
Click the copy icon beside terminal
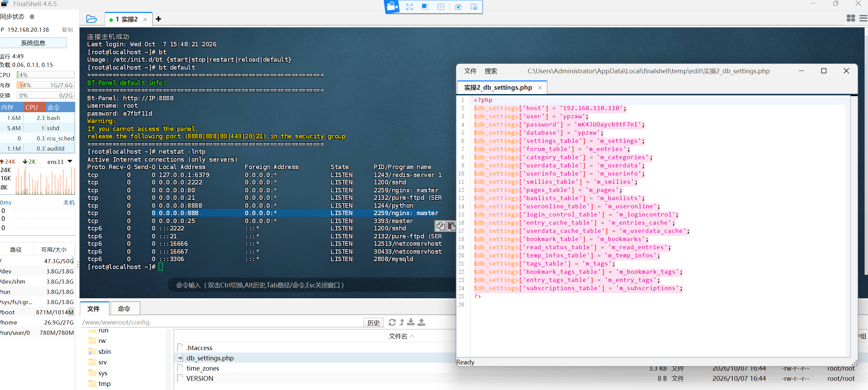[x=440, y=226]
